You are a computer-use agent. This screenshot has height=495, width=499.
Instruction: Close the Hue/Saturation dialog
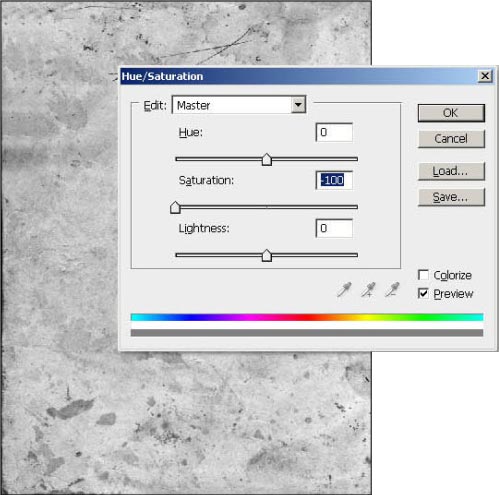coord(485,76)
